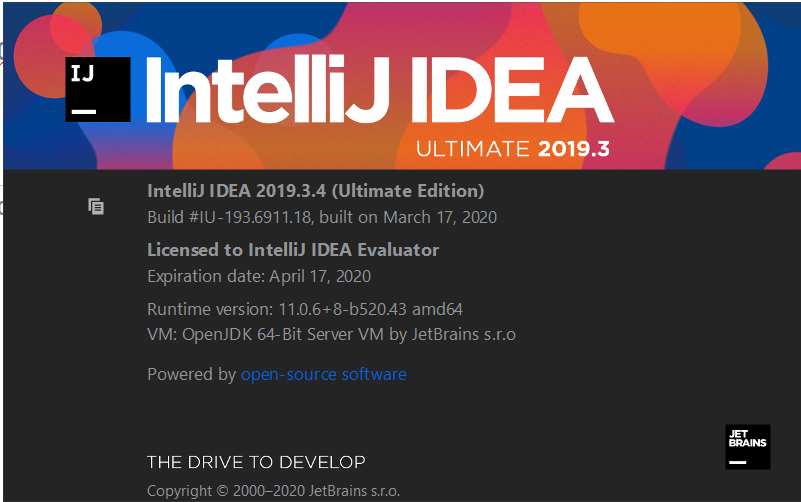Image resolution: width=801 pixels, height=502 pixels.
Task: Click the IJ IntelliJ IDEA logo square
Action: coord(98,89)
